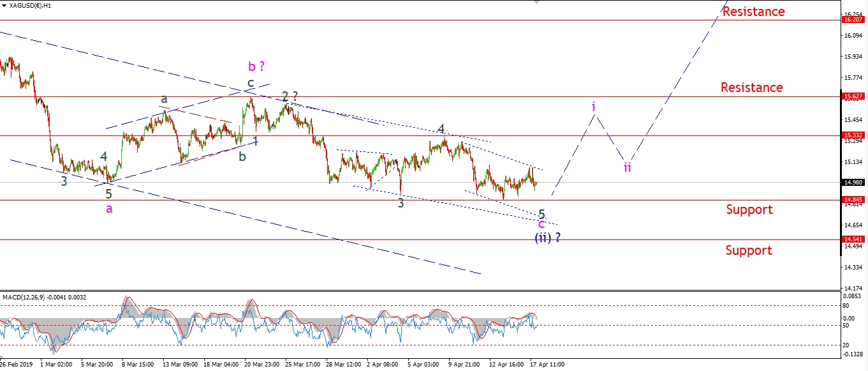Click the topmost Resistance text label
868x371 pixels.
pyautogui.click(x=753, y=11)
